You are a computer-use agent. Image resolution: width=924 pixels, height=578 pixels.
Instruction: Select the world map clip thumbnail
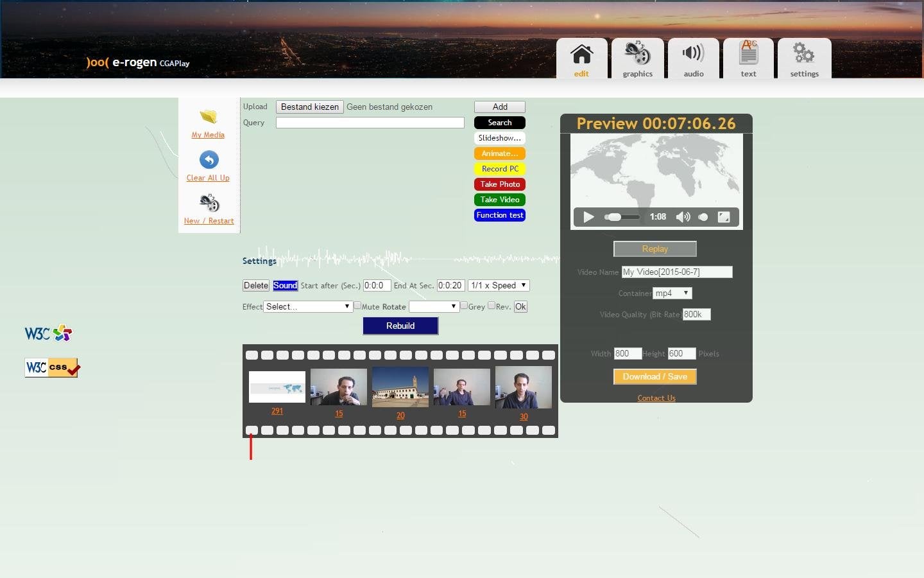(x=277, y=387)
